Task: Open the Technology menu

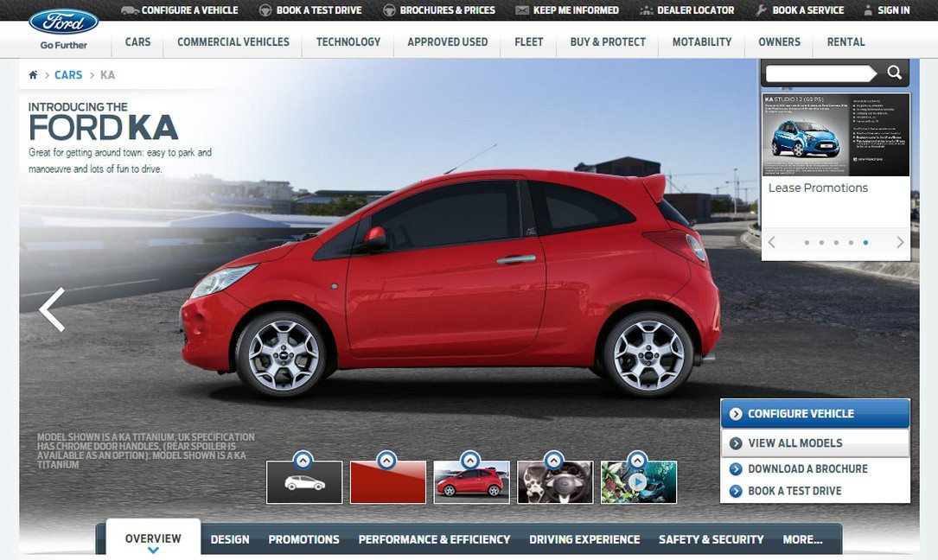Action: coord(348,41)
